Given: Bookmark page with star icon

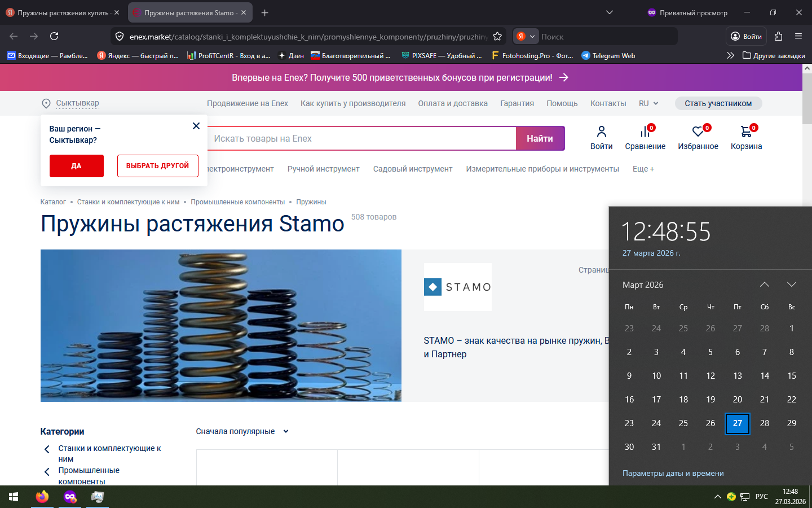Looking at the screenshot, I should [497, 36].
